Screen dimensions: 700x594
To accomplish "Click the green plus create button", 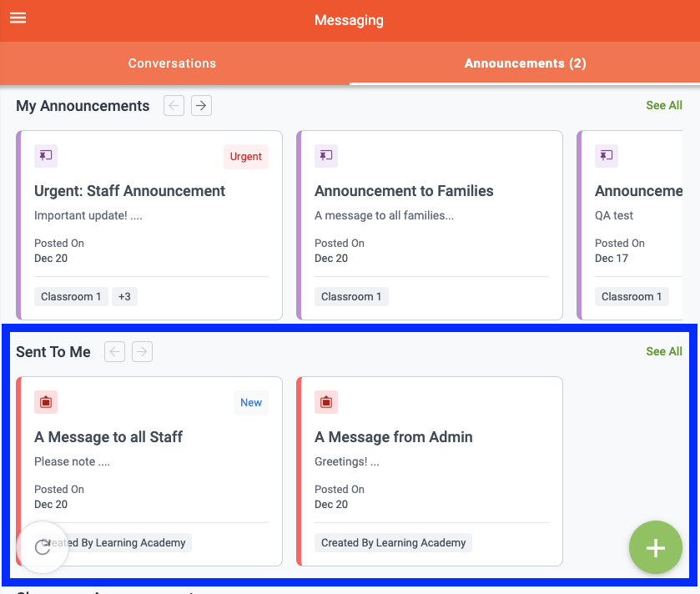I will point(655,548).
